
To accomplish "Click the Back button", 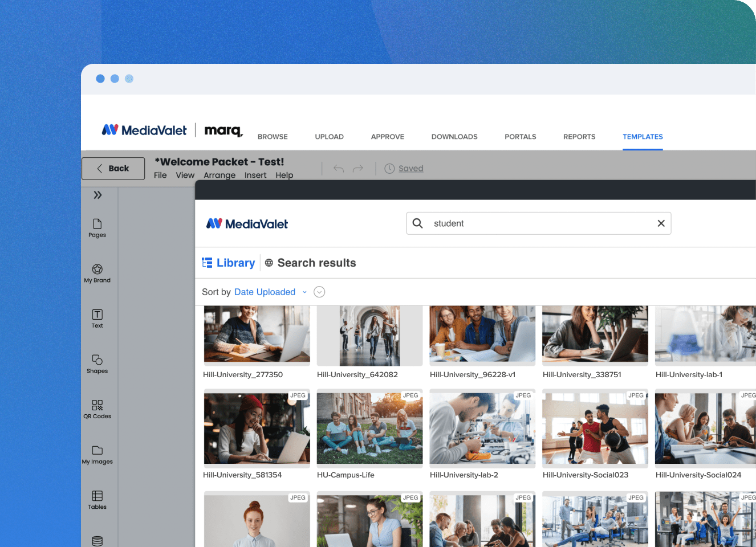I will (x=113, y=169).
